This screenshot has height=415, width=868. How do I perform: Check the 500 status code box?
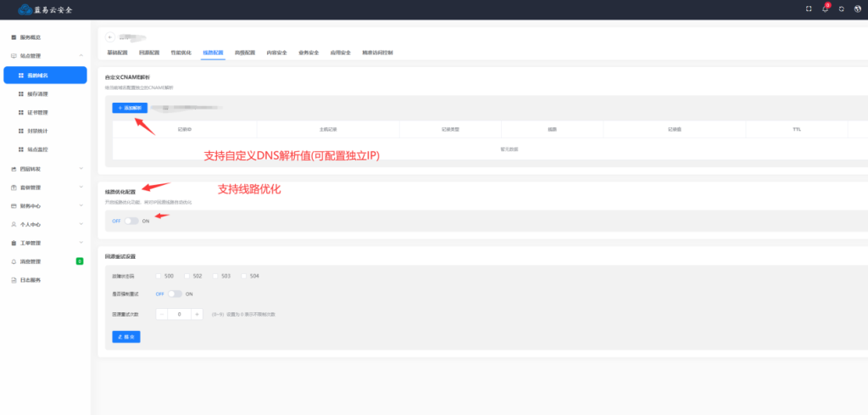coord(159,276)
